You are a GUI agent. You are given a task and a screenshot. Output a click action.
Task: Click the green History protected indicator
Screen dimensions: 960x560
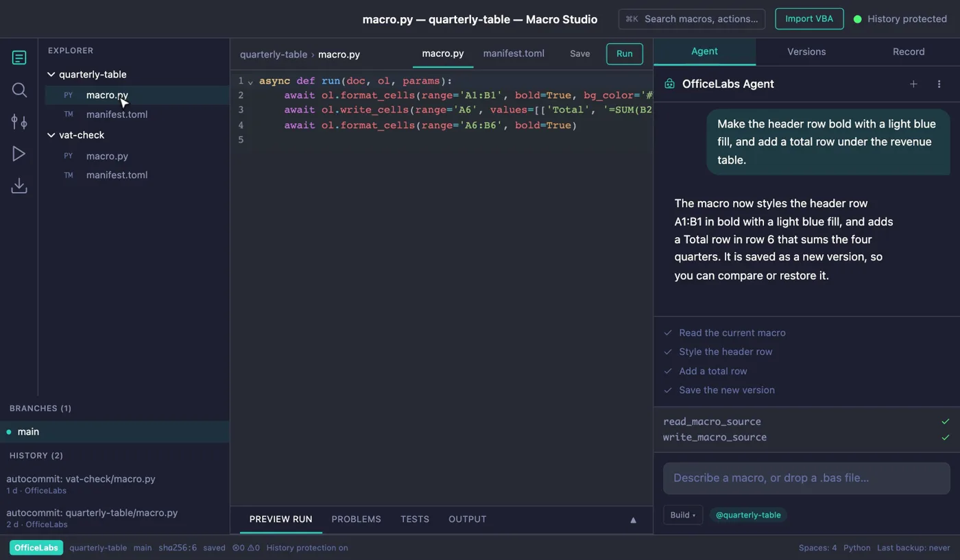coord(900,19)
